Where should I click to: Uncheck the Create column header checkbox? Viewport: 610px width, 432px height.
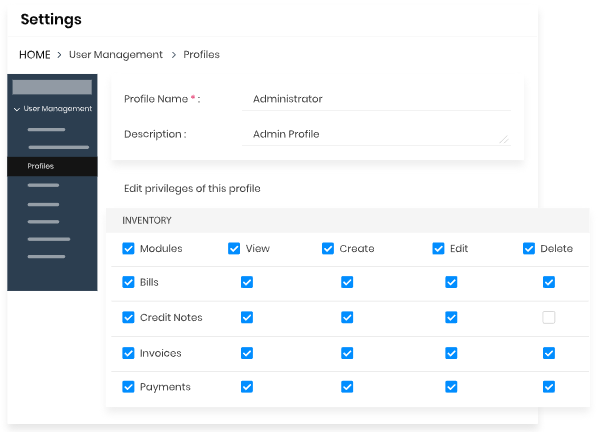(328, 248)
